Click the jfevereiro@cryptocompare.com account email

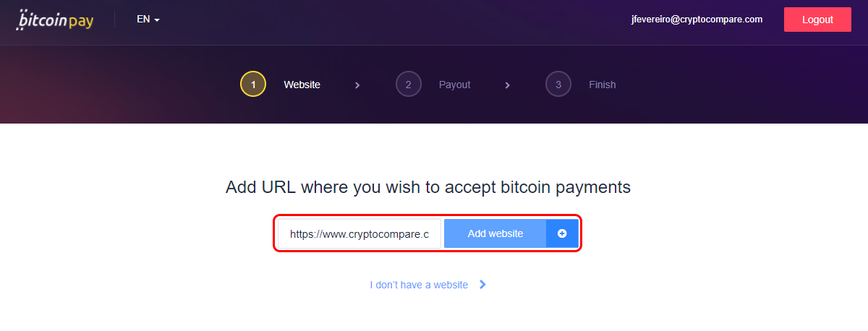point(697,20)
